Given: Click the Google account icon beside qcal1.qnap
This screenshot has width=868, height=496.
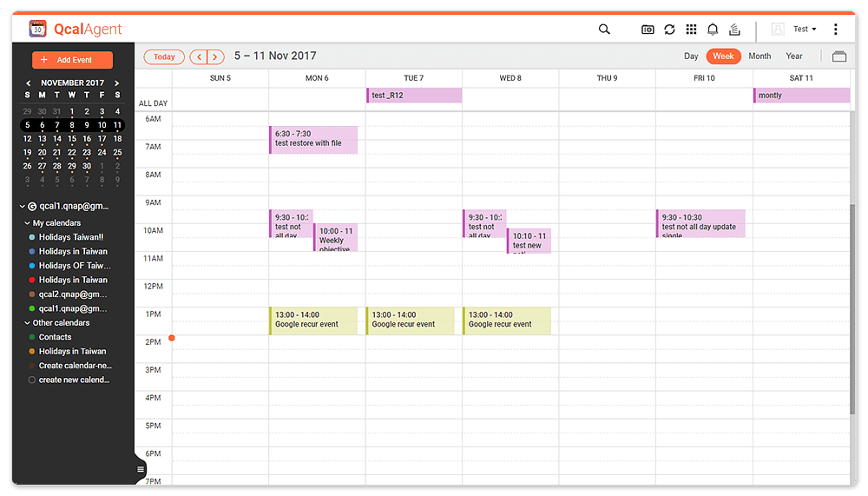Looking at the screenshot, I should [x=32, y=206].
